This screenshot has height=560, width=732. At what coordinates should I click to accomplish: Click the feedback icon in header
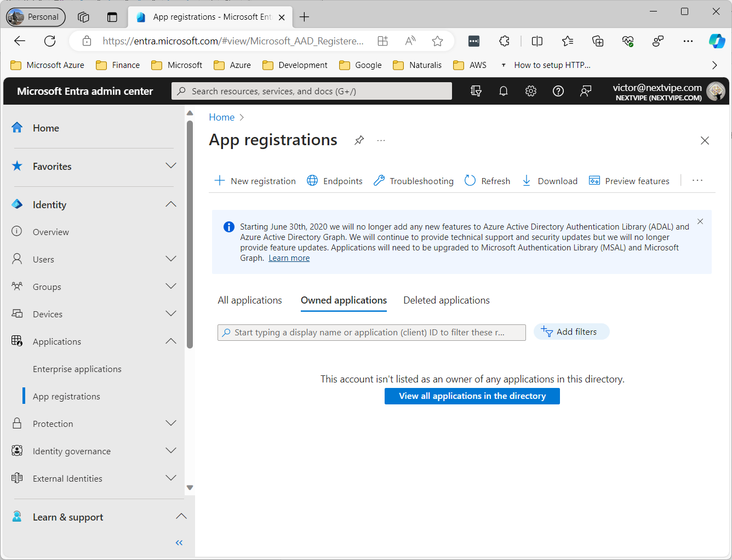(586, 91)
